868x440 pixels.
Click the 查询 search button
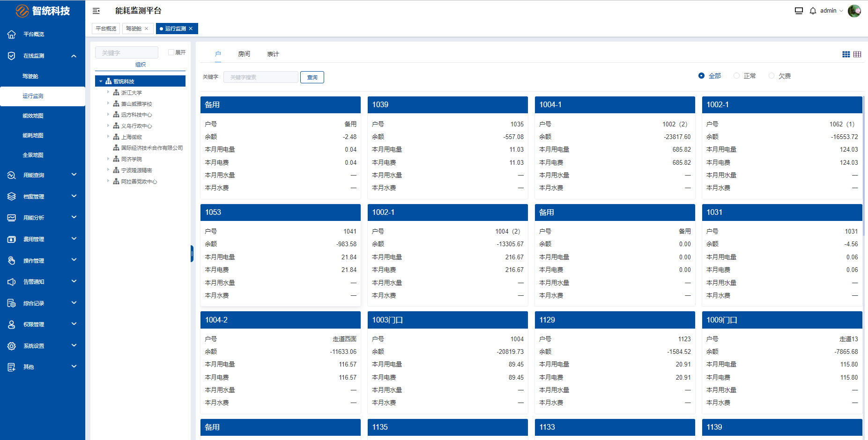pos(312,77)
